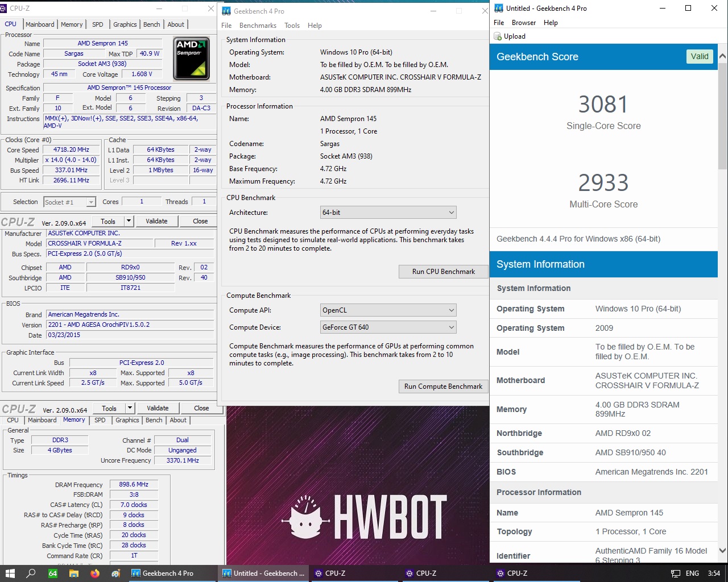Viewport: 728px width, 582px height.
Task: Open File Explorer from the taskbar
Action: pos(73,573)
